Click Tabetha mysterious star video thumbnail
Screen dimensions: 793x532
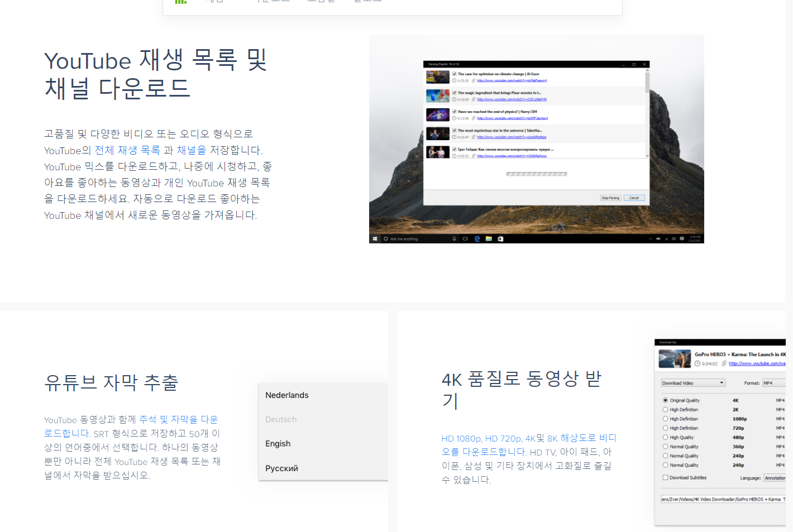pyautogui.click(x=438, y=134)
